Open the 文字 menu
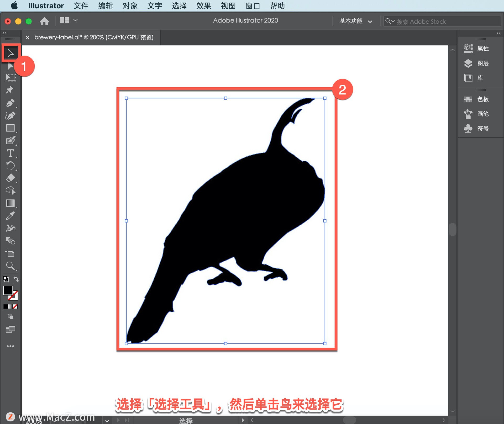 [155, 6]
